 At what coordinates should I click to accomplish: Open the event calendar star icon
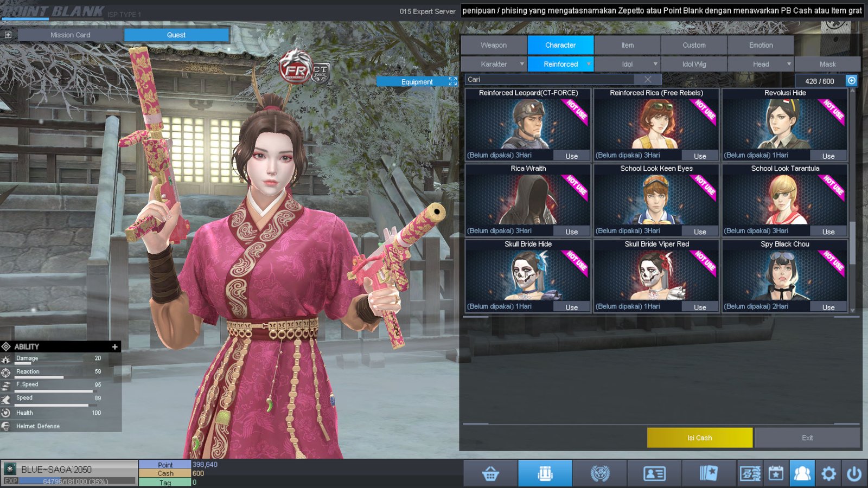click(x=776, y=474)
